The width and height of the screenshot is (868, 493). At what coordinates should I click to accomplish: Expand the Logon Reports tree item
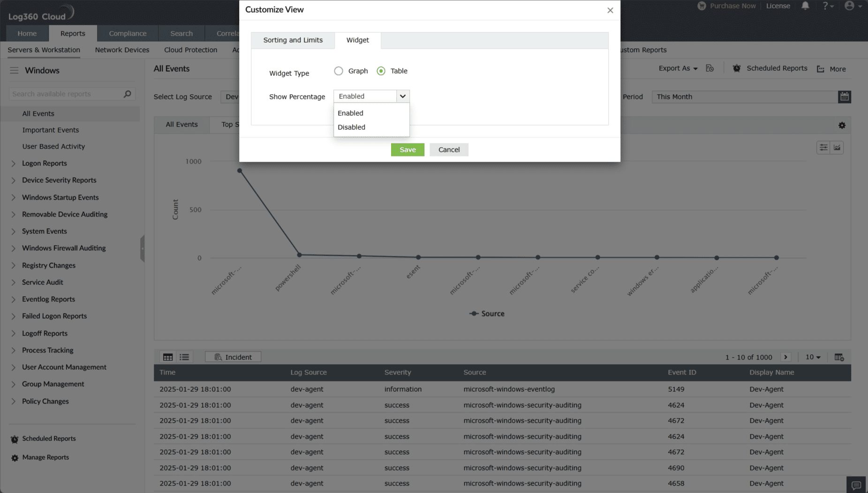click(x=13, y=164)
